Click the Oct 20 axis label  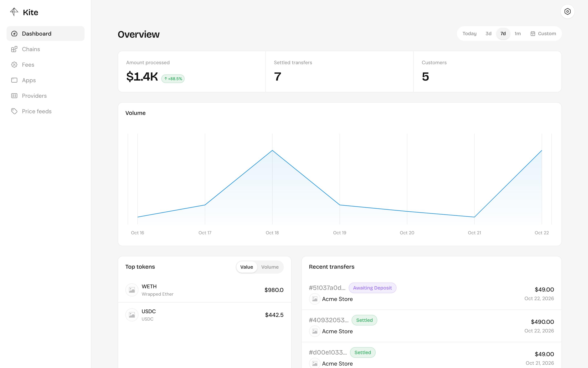tap(407, 233)
